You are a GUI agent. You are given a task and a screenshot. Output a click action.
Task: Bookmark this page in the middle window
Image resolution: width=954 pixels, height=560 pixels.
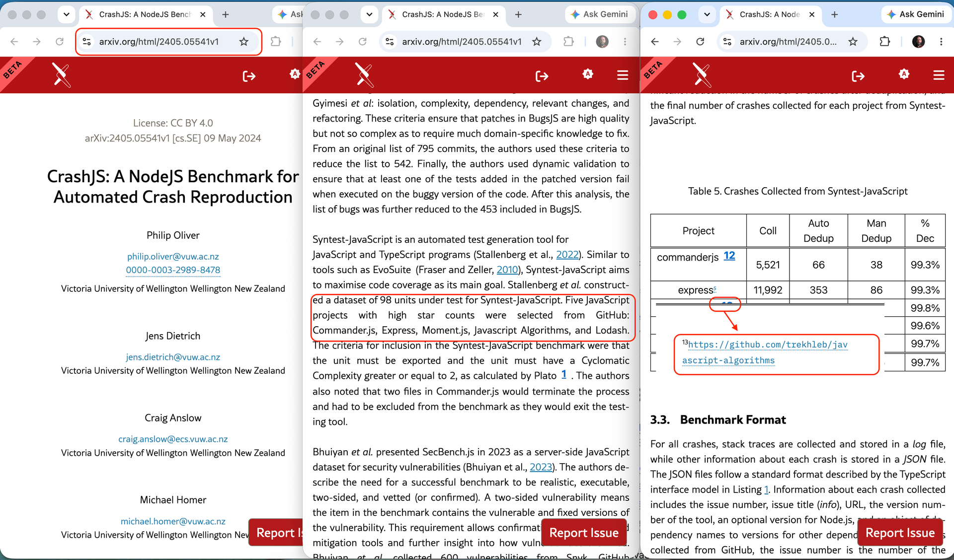coord(537,42)
